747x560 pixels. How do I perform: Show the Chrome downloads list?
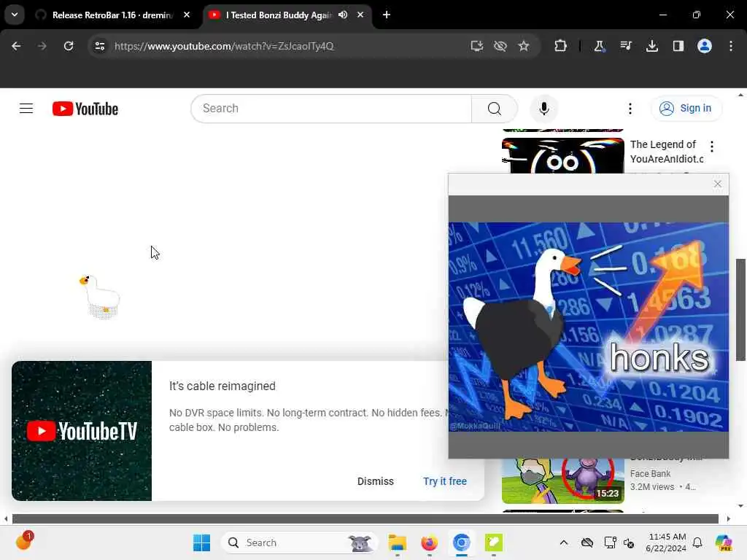[x=652, y=46]
